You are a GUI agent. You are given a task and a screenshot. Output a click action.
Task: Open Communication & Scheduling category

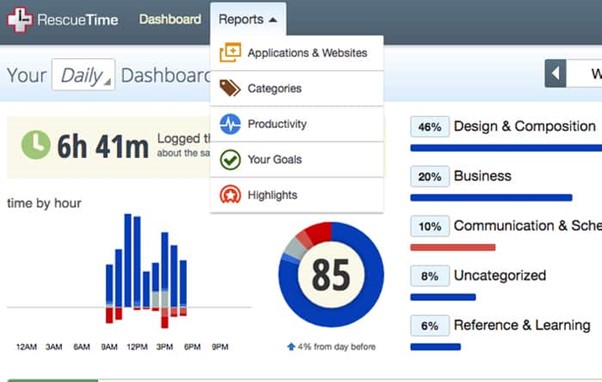coord(528,225)
